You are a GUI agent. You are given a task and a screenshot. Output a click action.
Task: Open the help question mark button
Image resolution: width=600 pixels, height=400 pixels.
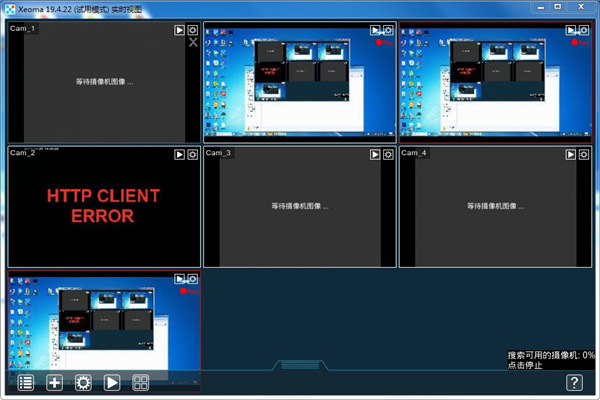(574, 382)
